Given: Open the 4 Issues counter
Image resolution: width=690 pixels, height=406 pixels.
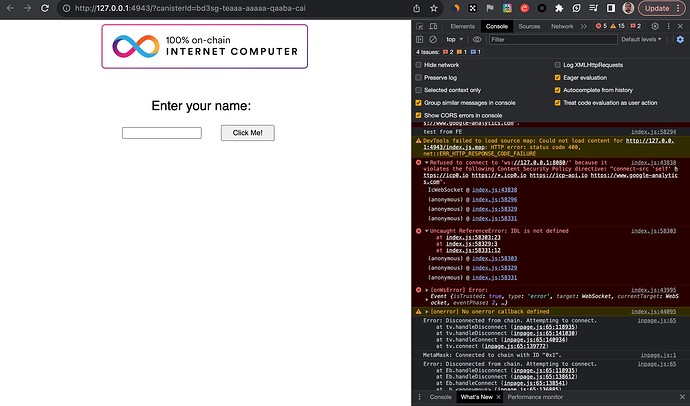Looking at the screenshot, I should pyautogui.click(x=448, y=52).
